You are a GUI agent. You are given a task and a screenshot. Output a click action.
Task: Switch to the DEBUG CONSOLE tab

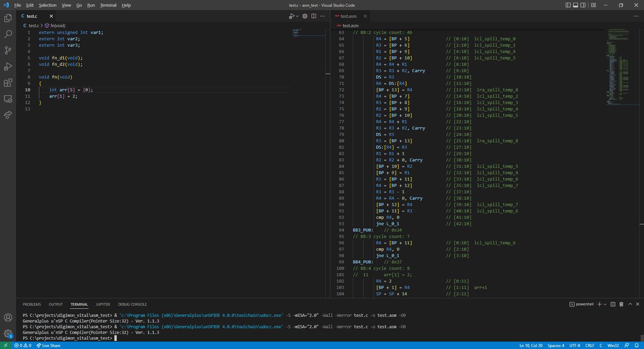point(132,304)
